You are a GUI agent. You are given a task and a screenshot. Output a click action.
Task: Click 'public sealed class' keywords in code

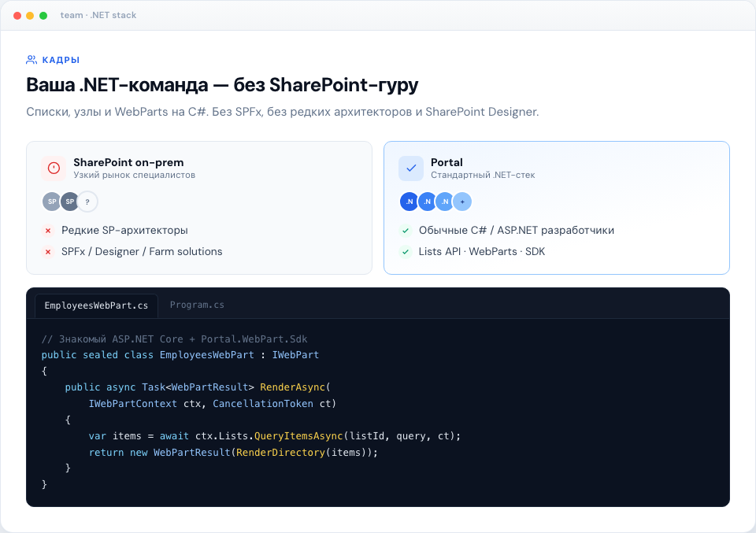98,355
